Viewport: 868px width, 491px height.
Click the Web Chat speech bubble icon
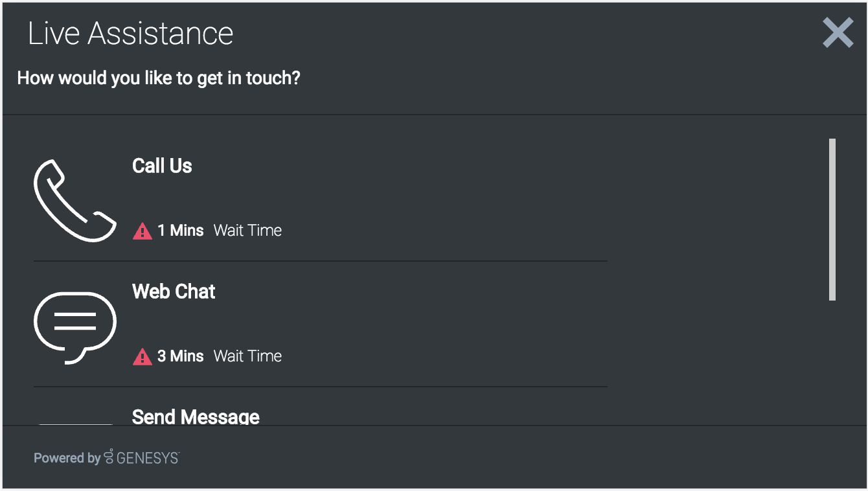[x=74, y=327]
